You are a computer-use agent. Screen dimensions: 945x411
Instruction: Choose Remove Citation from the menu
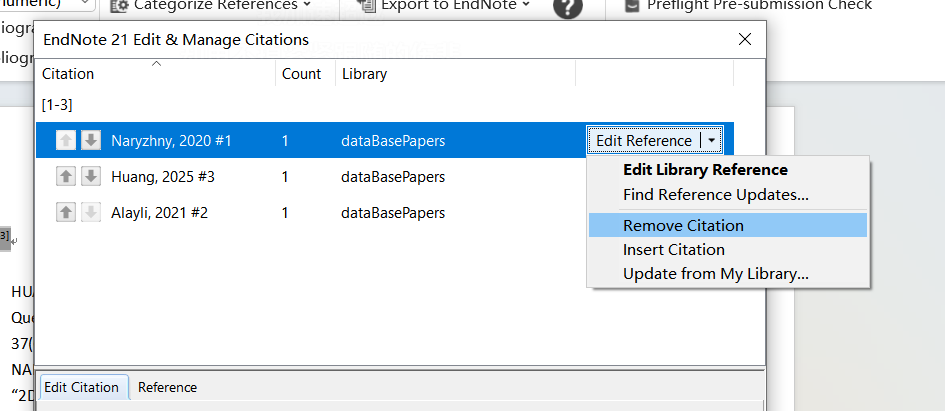pyautogui.click(x=683, y=225)
